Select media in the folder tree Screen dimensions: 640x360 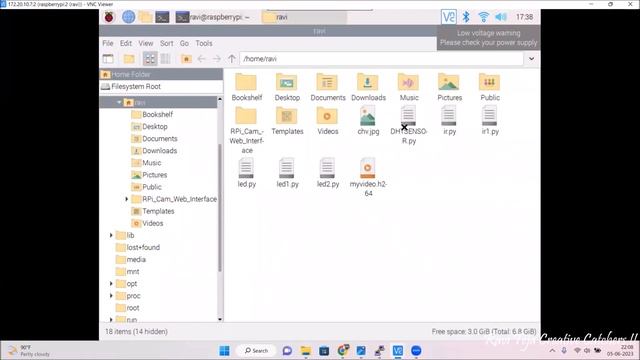(136, 260)
